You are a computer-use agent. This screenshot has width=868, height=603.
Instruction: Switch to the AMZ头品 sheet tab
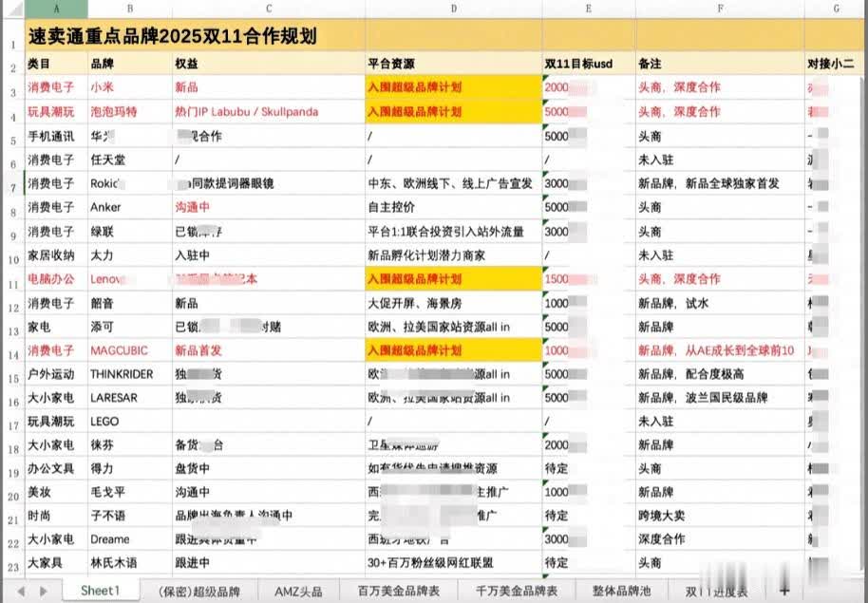298,592
